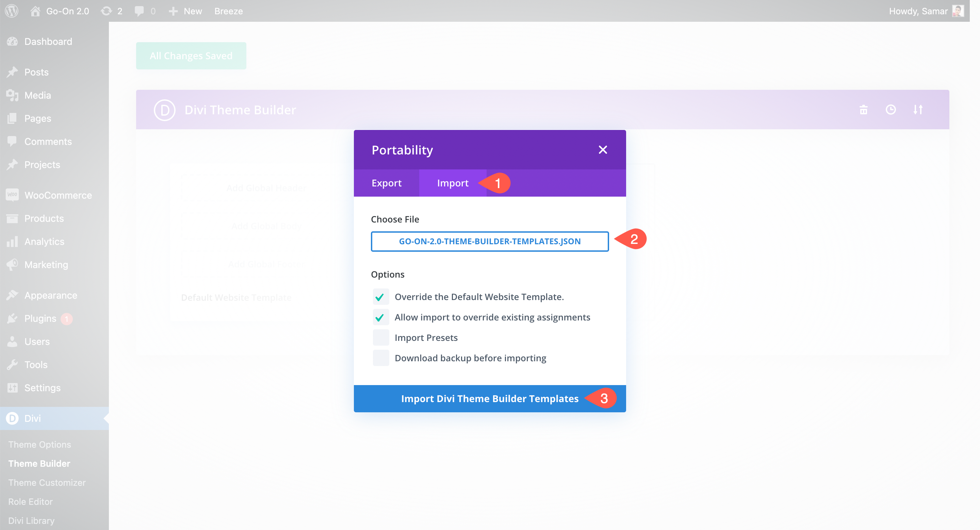
Task: Open the WordPress logo menu
Action: [x=12, y=11]
